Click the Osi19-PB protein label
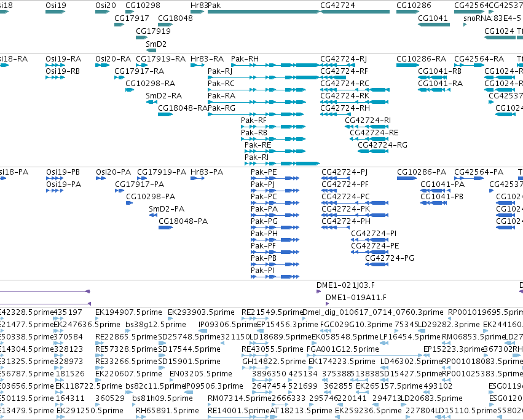 point(63,172)
